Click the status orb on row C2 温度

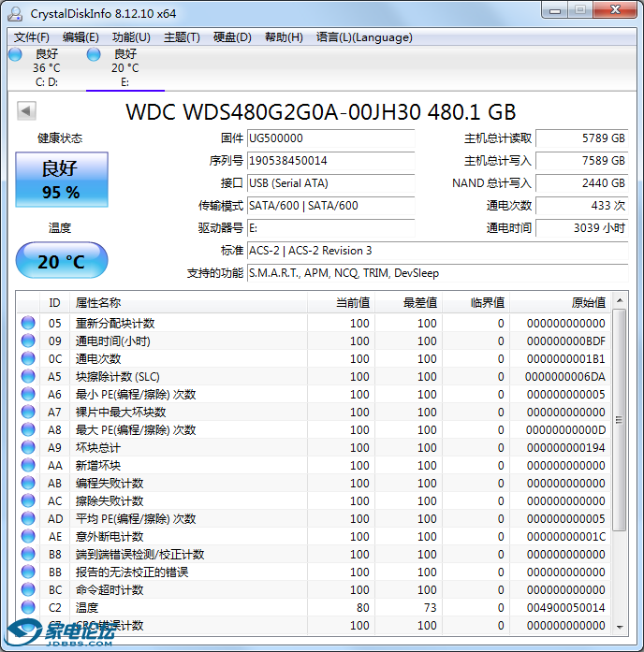coord(28,607)
